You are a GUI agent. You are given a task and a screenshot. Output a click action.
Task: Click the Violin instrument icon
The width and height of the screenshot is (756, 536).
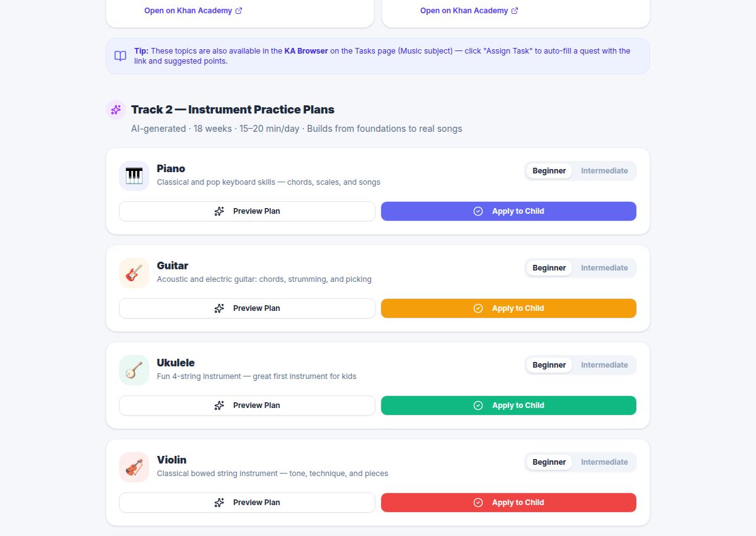click(134, 467)
